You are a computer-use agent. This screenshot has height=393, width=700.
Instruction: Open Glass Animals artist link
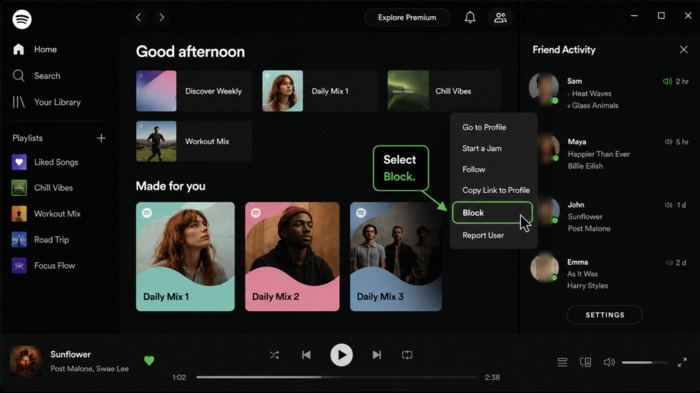(x=595, y=106)
